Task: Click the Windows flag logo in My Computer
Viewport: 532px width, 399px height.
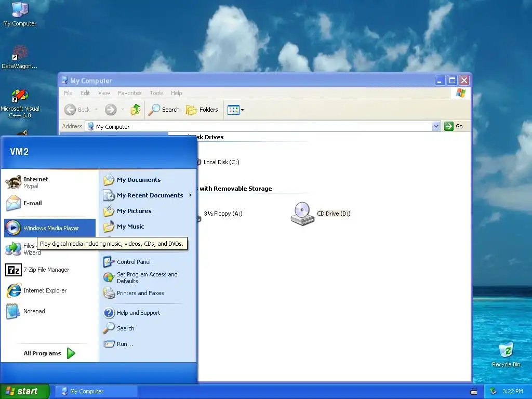Action: point(461,93)
